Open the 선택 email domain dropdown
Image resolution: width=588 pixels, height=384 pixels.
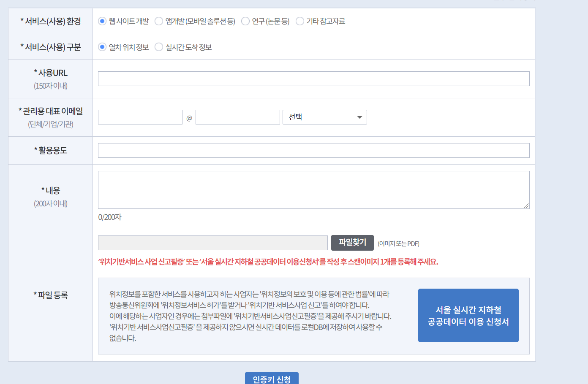325,117
